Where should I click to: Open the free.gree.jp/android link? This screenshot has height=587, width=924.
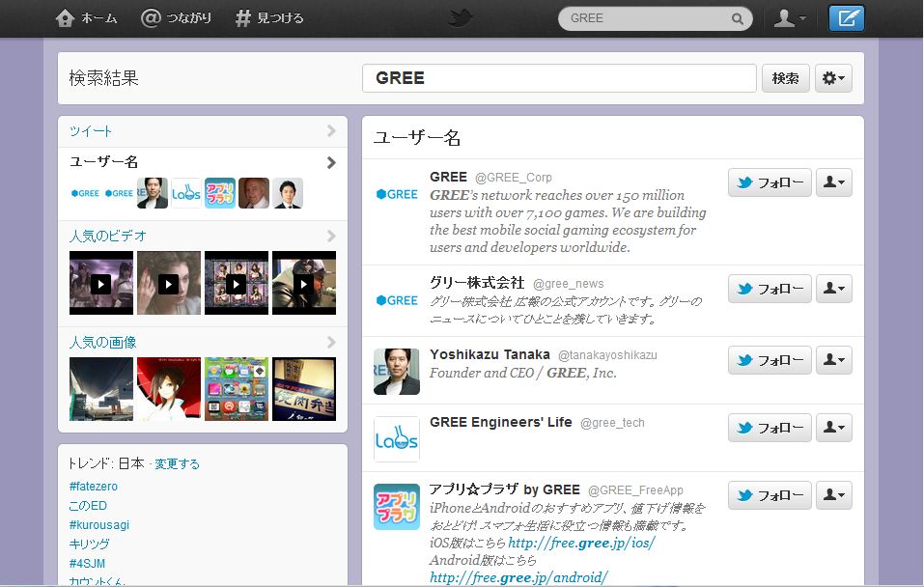(x=518, y=577)
